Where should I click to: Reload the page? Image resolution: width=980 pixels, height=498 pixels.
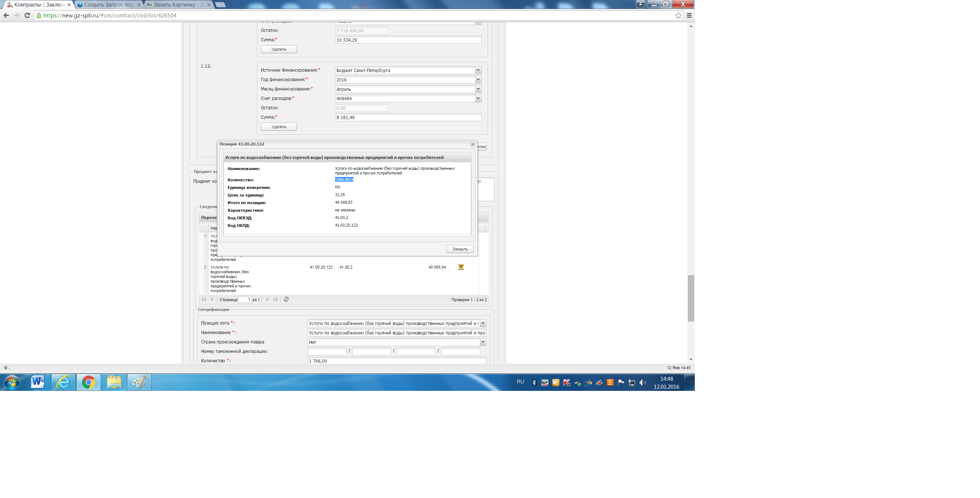click(x=28, y=15)
